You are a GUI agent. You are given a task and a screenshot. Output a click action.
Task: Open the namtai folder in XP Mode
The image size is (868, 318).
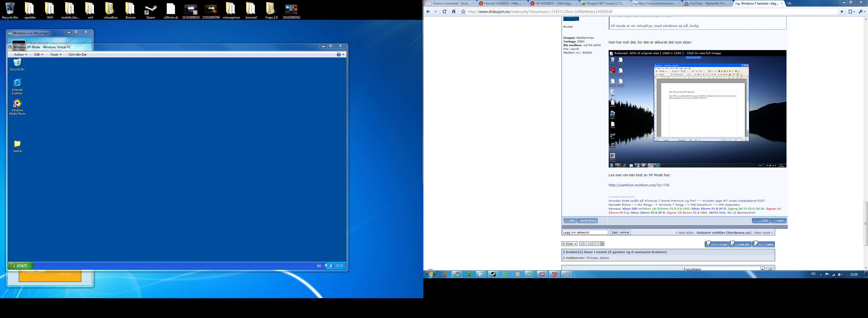click(17, 147)
